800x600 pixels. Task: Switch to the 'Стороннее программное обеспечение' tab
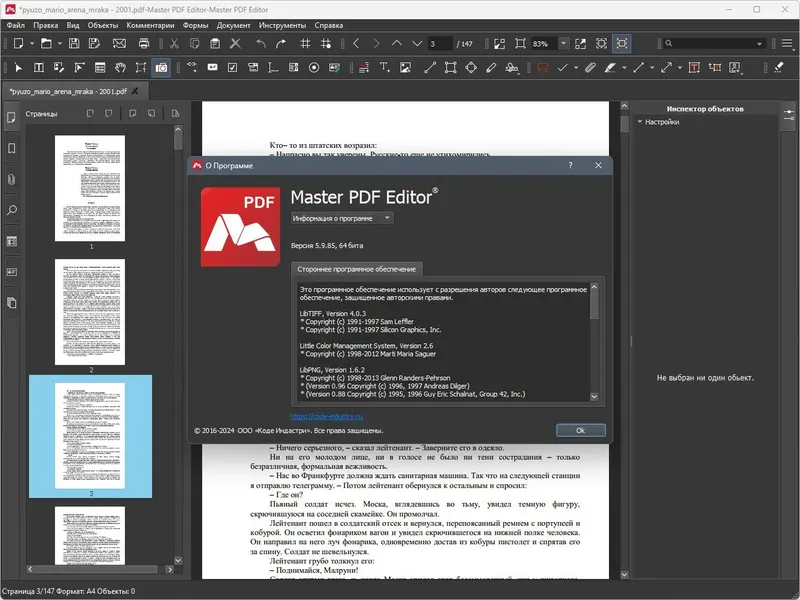[x=356, y=268]
